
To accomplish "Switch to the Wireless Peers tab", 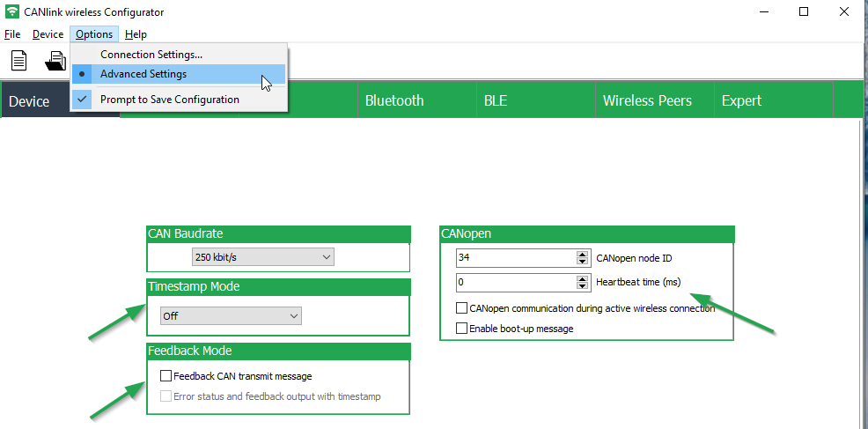I will pyautogui.click(x=647, y=100).
